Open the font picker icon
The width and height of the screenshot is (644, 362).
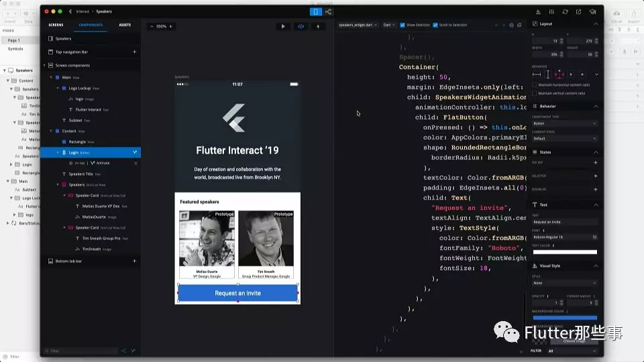(594, 237)
